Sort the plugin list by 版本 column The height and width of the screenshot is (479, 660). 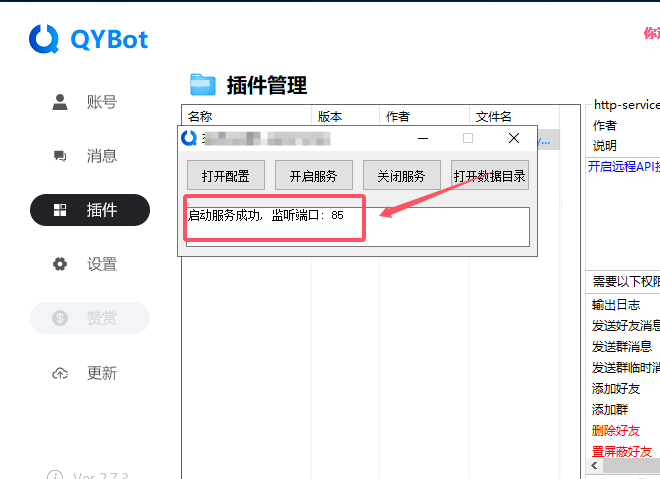345,116
